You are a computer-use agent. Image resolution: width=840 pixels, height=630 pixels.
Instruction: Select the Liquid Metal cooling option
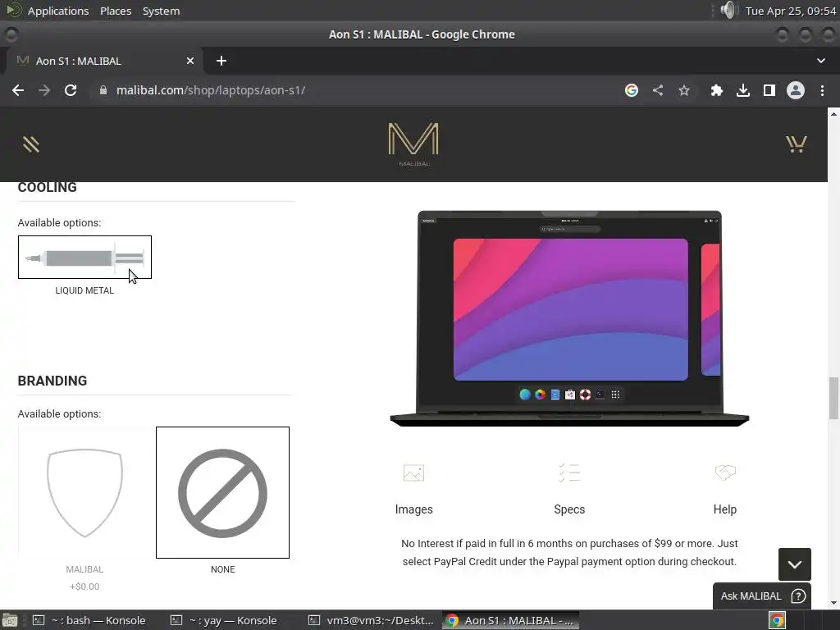[84, 257]
